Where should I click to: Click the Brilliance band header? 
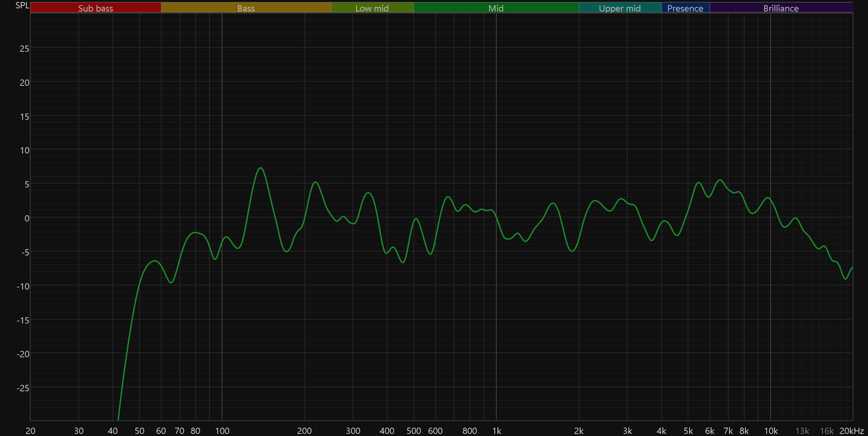pos(781,8)
